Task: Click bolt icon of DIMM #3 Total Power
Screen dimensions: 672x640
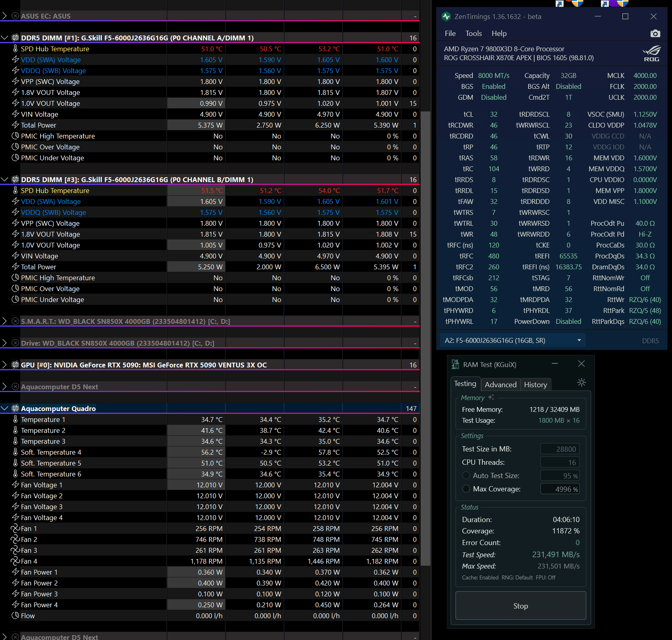Action: [x=15, y=266]
